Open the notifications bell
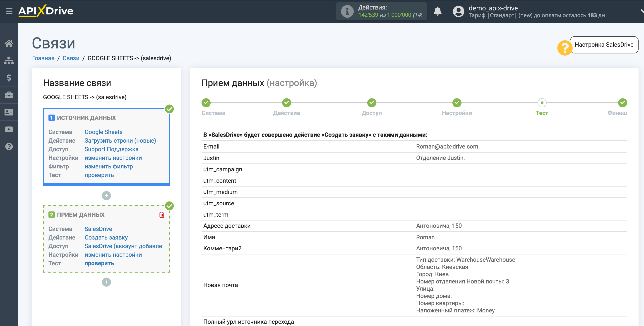Image resolution: width=644 pixels, height=326 pixels. click(x=437, y=11)
